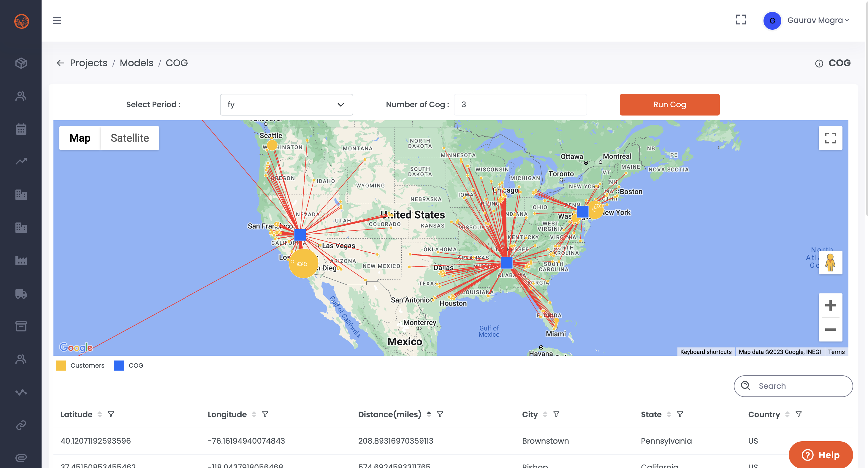Switch map to Satellite view
The image size is (868, 468).
click(129, 138)
